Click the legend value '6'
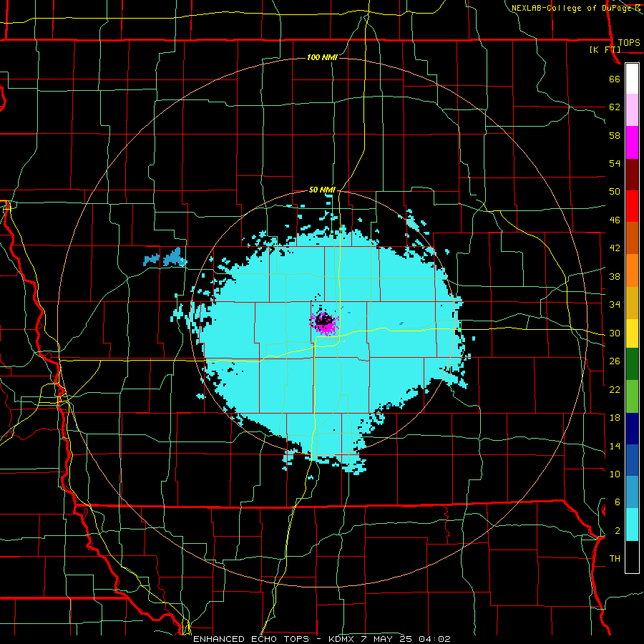644x644 pixels. [617, 502]
